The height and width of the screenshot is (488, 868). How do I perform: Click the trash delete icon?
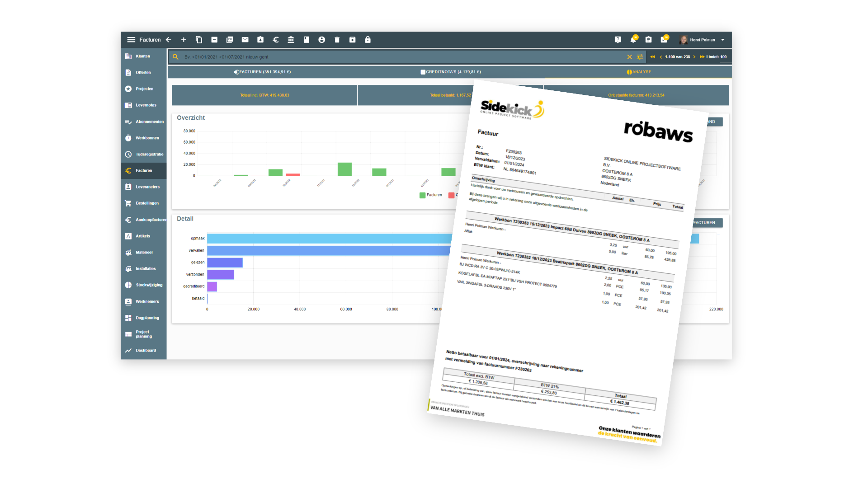tap(337, 40)
